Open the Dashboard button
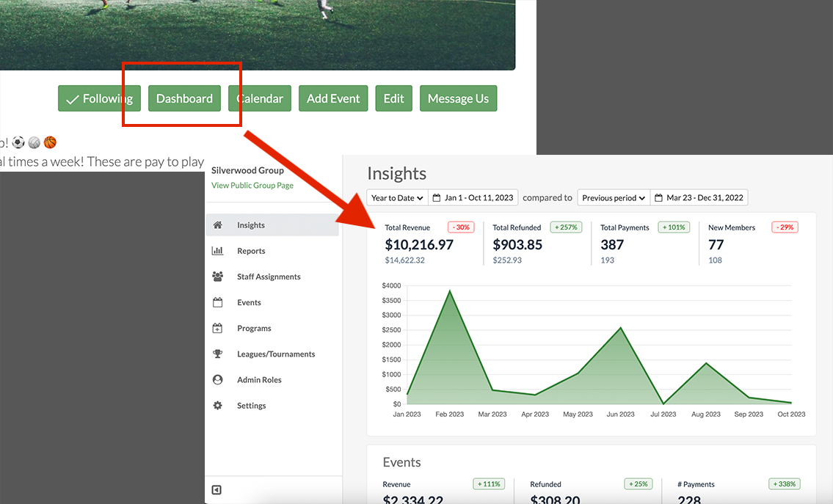Viewport: 833px width, 504px height. tap(184, 98)
